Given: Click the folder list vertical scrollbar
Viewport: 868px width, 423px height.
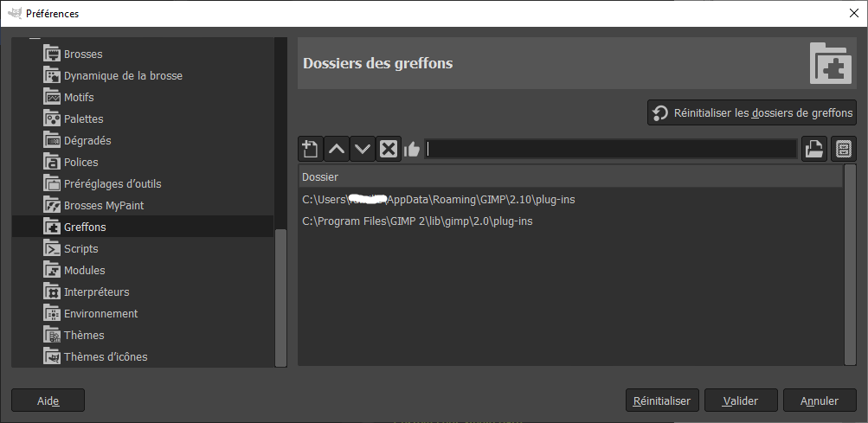Looking at the screenshot, I should click(x=851, y=265).
